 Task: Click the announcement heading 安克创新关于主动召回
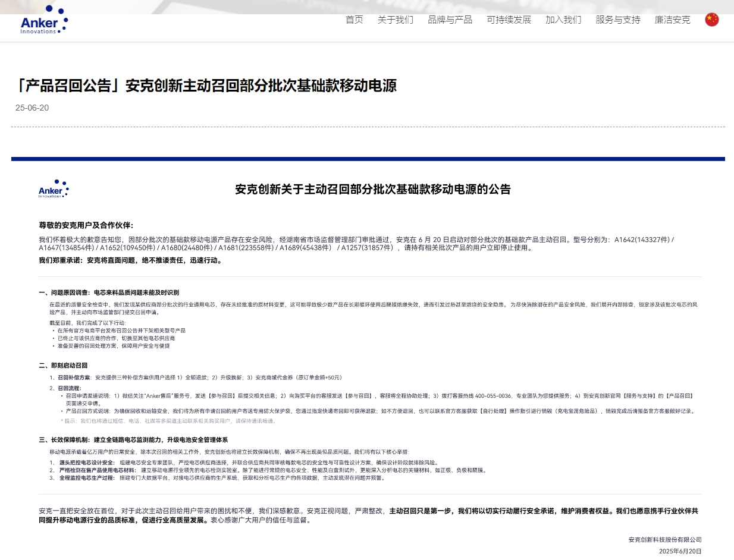[x=373, y=189]
